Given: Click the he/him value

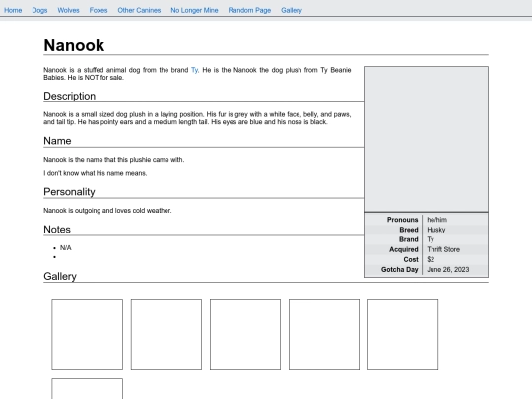Looking at the screenshot, I should [x=437, y=220].
